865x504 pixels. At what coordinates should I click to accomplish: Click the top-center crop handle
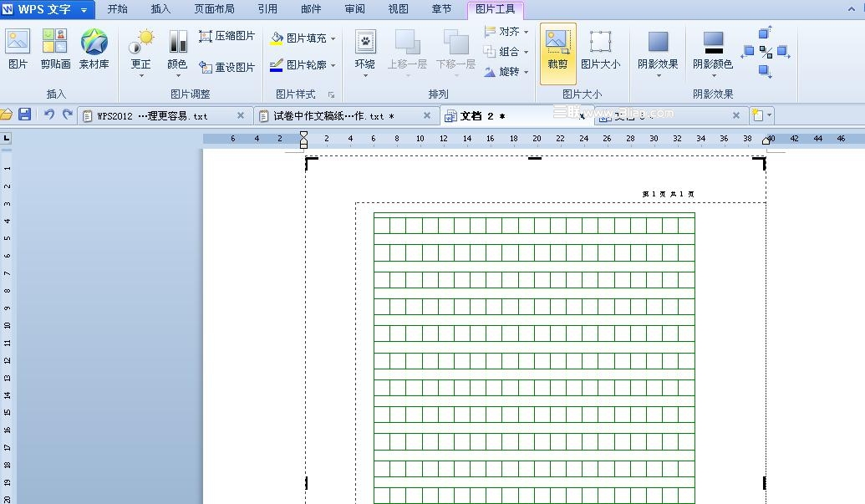click(x=535, y=158)
